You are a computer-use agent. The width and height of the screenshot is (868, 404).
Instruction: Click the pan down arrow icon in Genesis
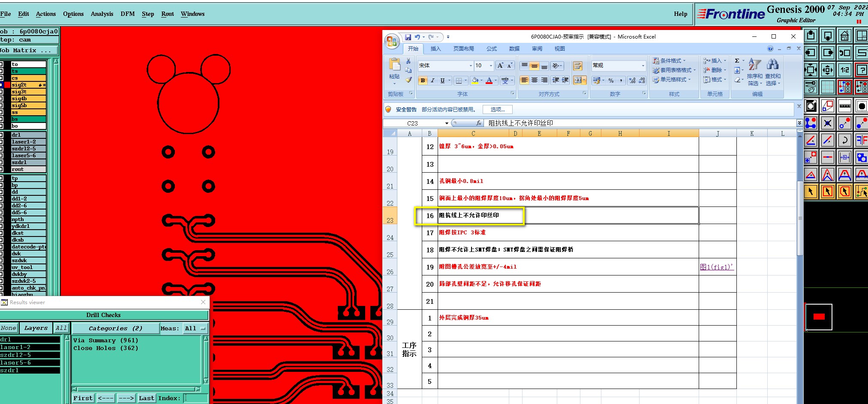[x=828, y=36]
